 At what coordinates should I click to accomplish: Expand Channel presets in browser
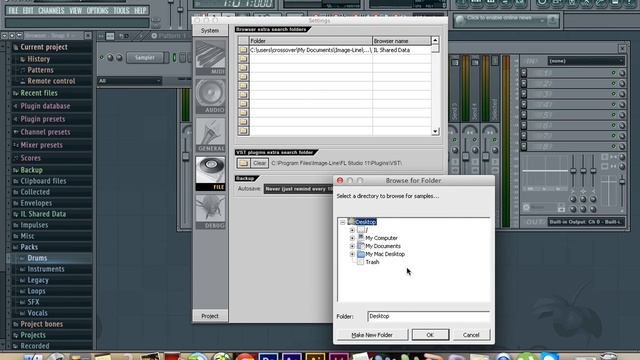(45, 132)
